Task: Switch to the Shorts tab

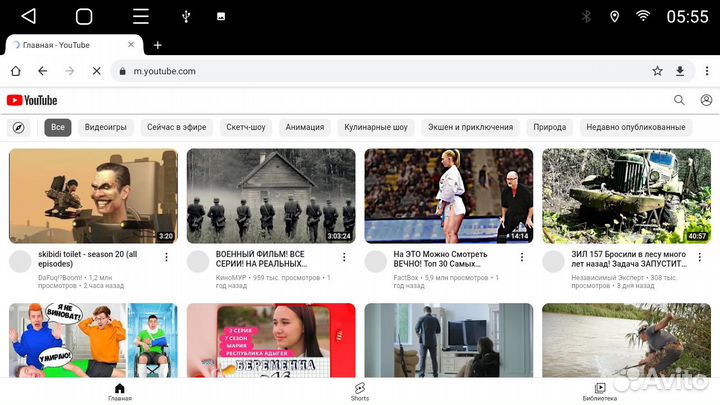Action: 360,391
